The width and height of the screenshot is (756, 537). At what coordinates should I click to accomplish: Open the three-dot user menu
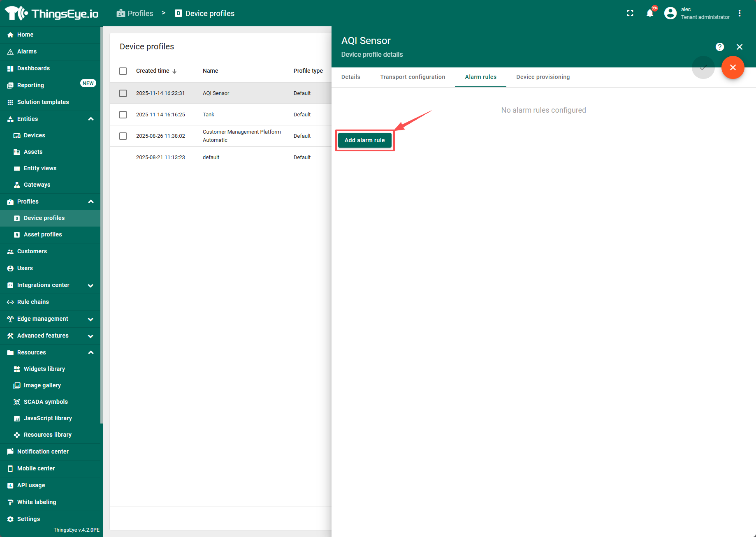point(740,13)
